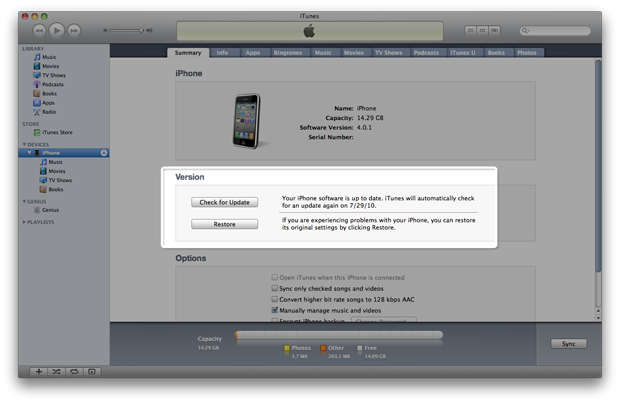Switch to the Apps tab

point(253,53)
